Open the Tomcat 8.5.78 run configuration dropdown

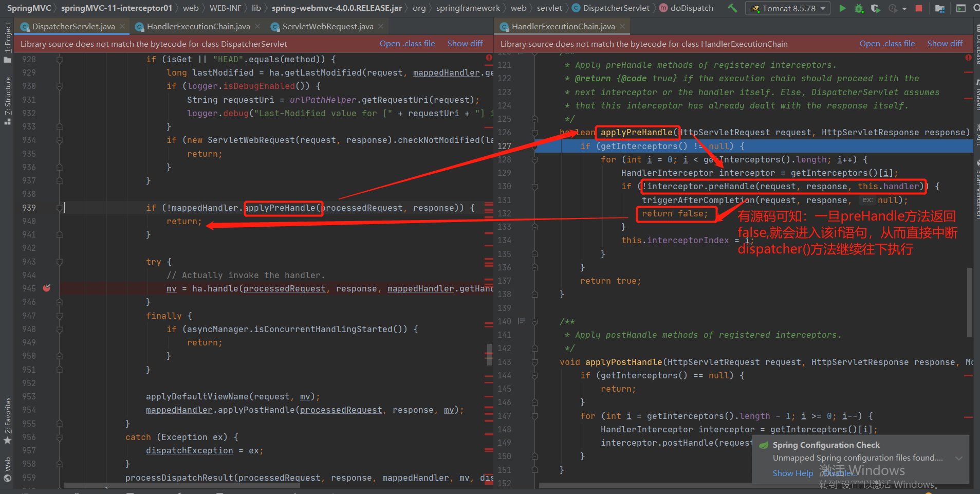(788, 8)
